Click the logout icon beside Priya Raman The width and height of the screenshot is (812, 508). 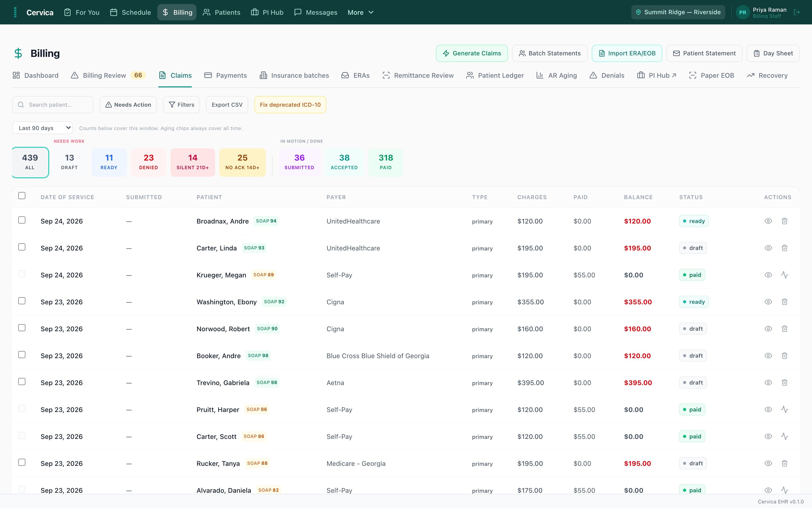point(797,12)
